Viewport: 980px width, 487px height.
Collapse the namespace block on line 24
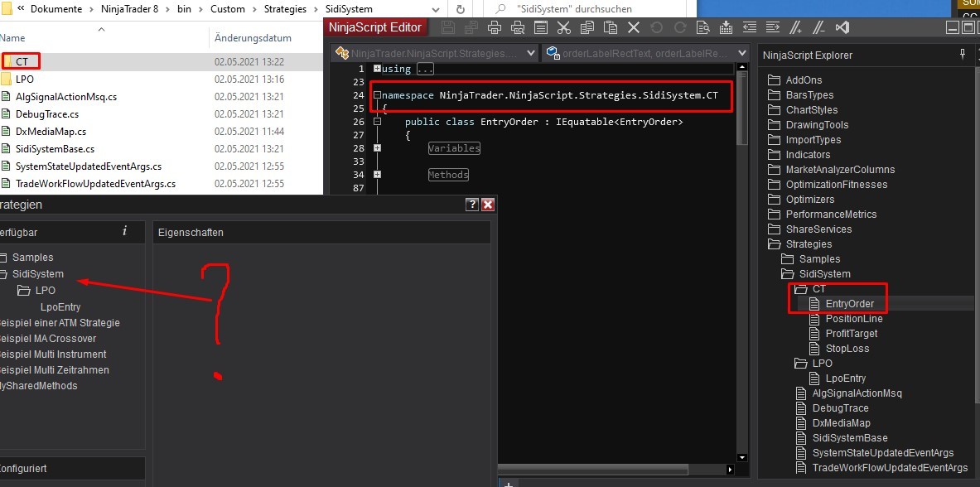coord(377,95)
